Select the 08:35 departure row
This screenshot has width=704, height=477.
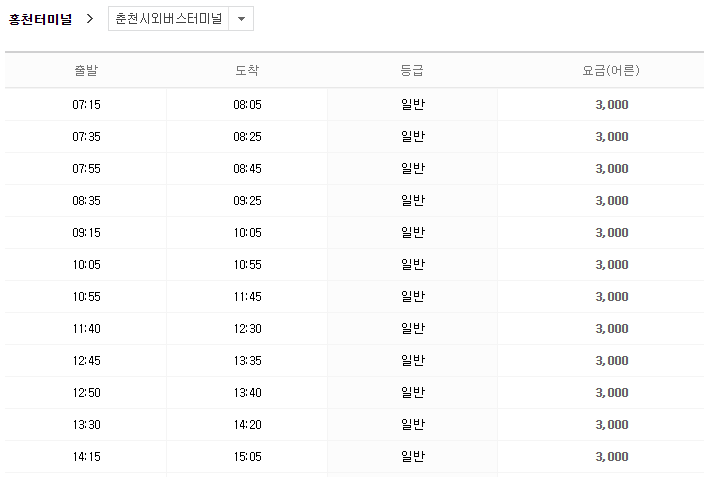pyautogui.click(x=86, y=201)
